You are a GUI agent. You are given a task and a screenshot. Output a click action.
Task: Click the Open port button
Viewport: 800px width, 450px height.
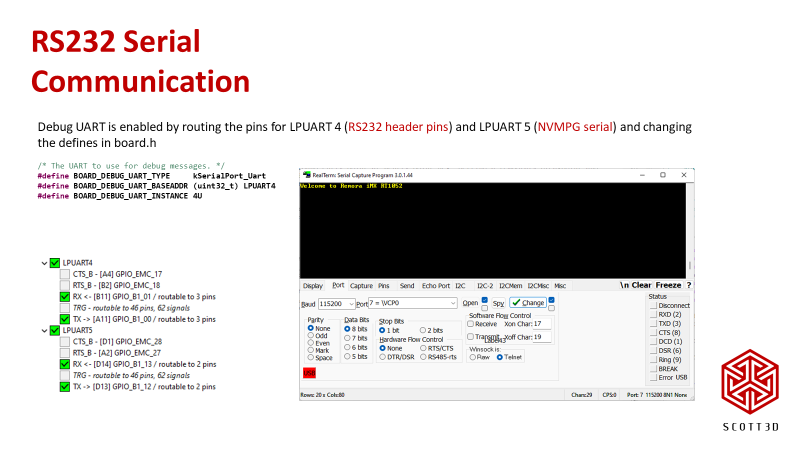pyautogui.click(x=470, y=303)
